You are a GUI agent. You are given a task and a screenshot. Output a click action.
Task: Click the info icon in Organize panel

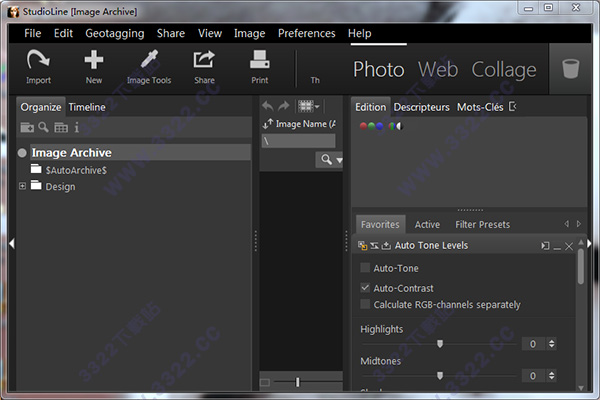click(76, 128)
